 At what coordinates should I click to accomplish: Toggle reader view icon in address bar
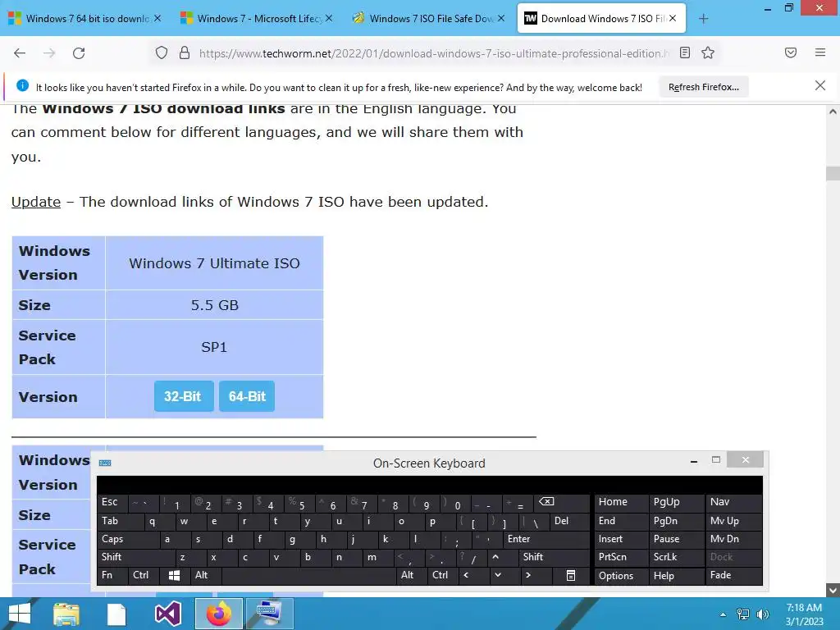point(685,52)
